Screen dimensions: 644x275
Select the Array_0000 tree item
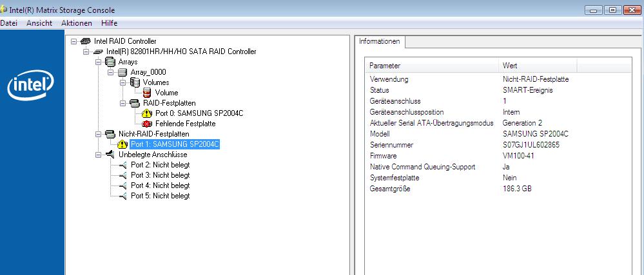point(148,72)
